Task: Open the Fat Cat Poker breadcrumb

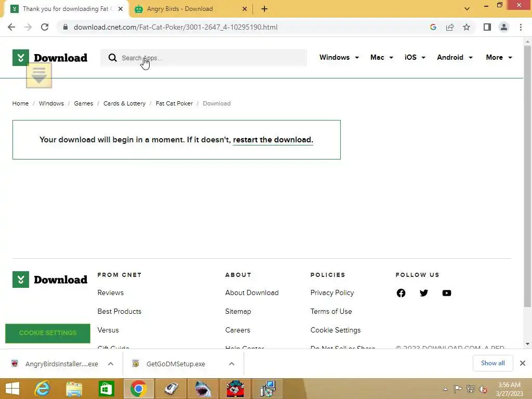Action: 174,103
